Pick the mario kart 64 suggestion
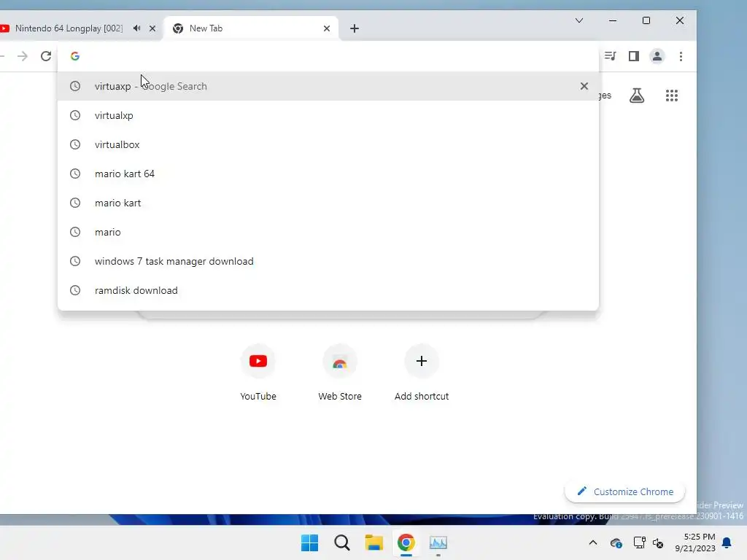 (x=328, y=174)
